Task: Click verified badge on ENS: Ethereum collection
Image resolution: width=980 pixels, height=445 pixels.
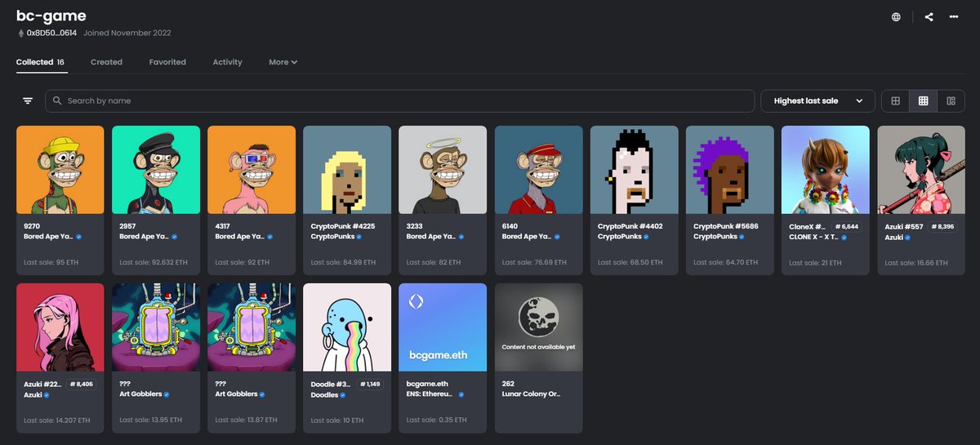Action: (x=461, y=394)
